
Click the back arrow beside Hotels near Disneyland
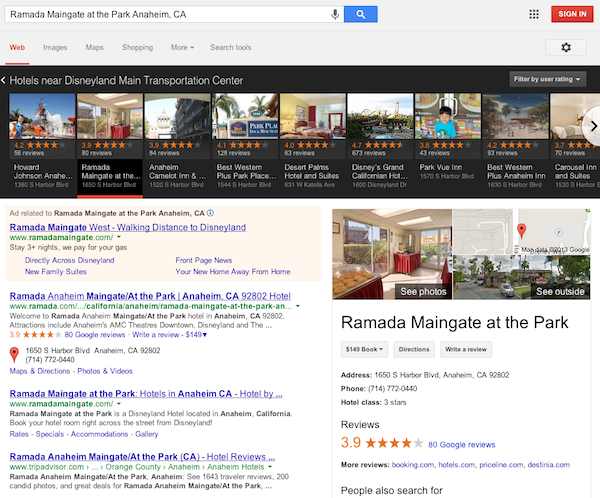point(3,80)
